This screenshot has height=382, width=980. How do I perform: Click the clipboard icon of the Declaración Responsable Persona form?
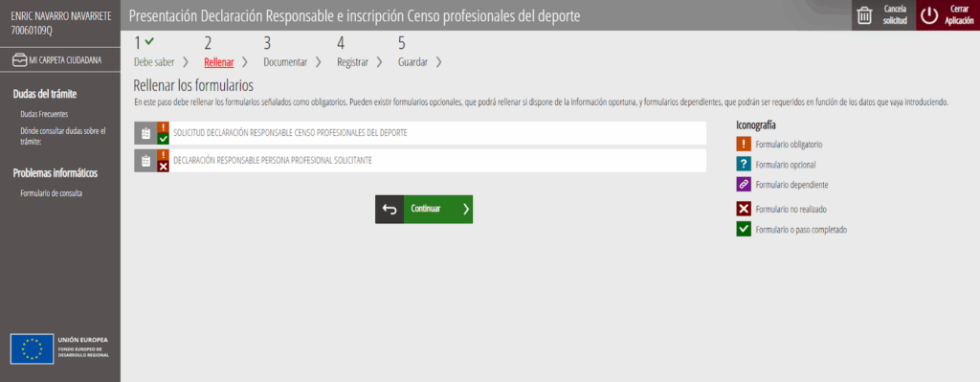[x=145, y=161]
